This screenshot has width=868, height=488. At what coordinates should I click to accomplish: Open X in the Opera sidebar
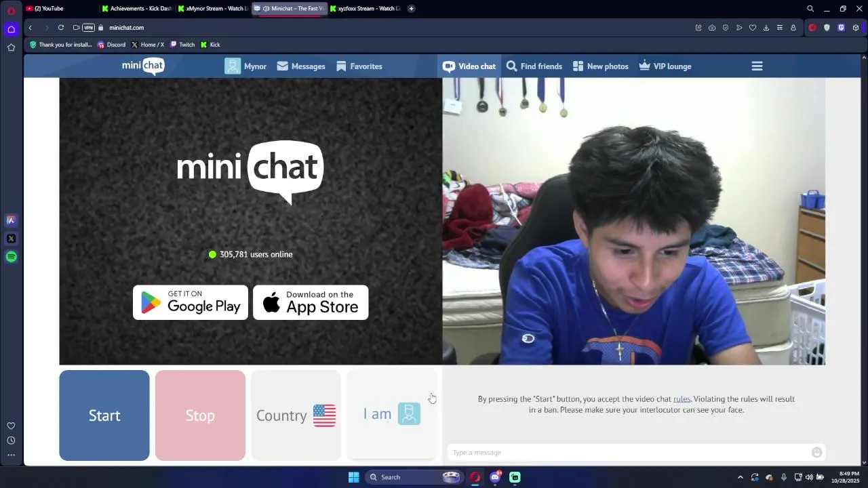[x=11, y=239]
